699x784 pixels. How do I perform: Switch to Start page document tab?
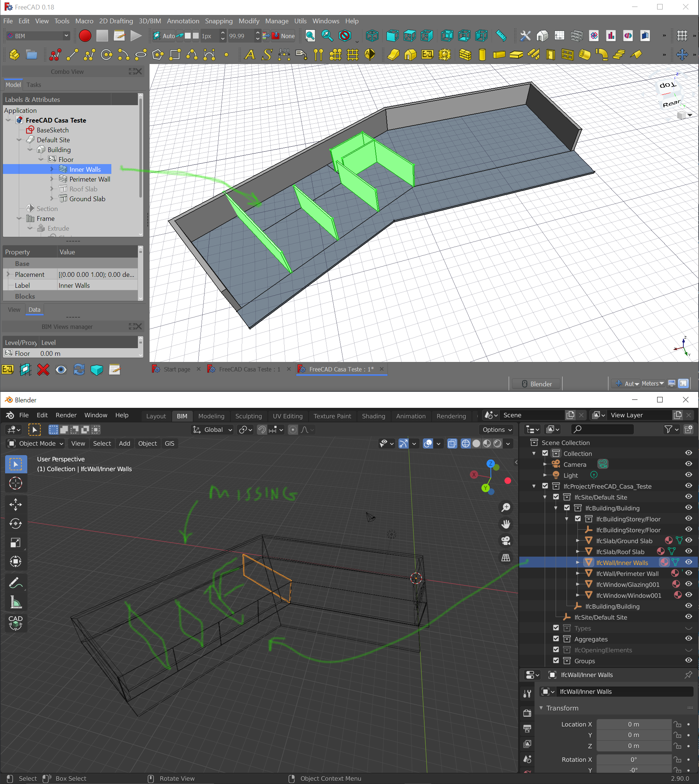click(177, 369)
